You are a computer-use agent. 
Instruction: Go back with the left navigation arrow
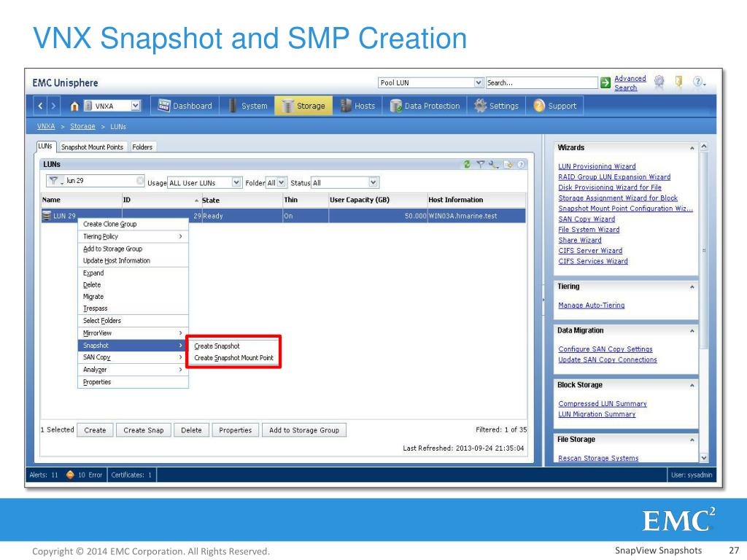(41, 106)
